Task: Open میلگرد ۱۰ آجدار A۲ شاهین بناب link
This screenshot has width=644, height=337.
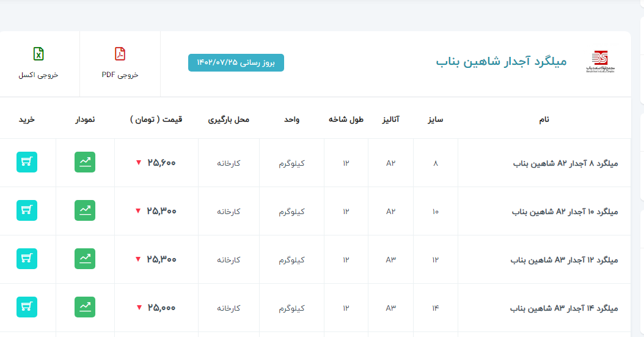Action: click(x=565, y=212)
